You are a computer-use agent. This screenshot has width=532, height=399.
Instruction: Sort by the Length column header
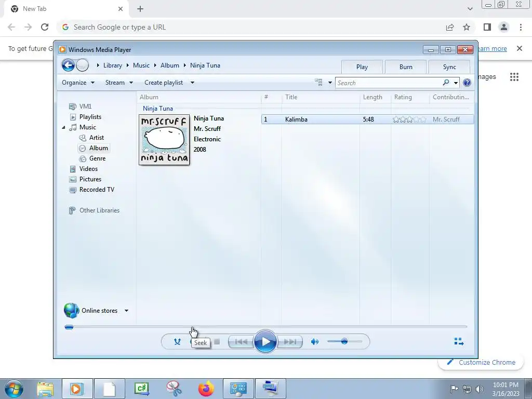coord(375,97)
